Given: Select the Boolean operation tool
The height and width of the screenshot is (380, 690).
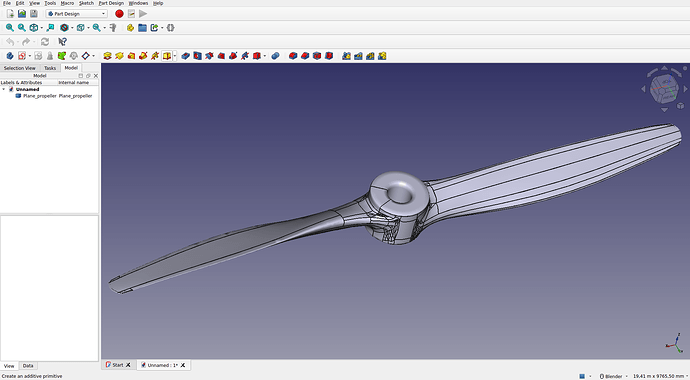Looking at the screenshot, I should [275, 56].
